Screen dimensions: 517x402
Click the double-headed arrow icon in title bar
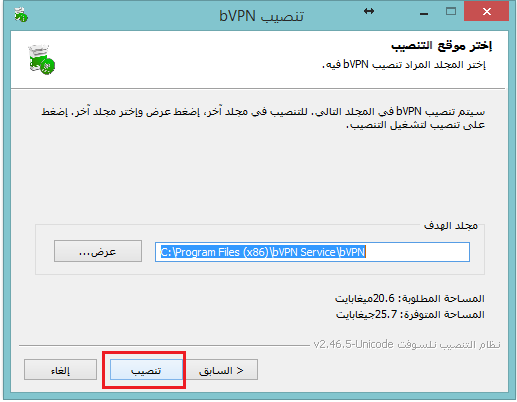click(x=369, y=12)
